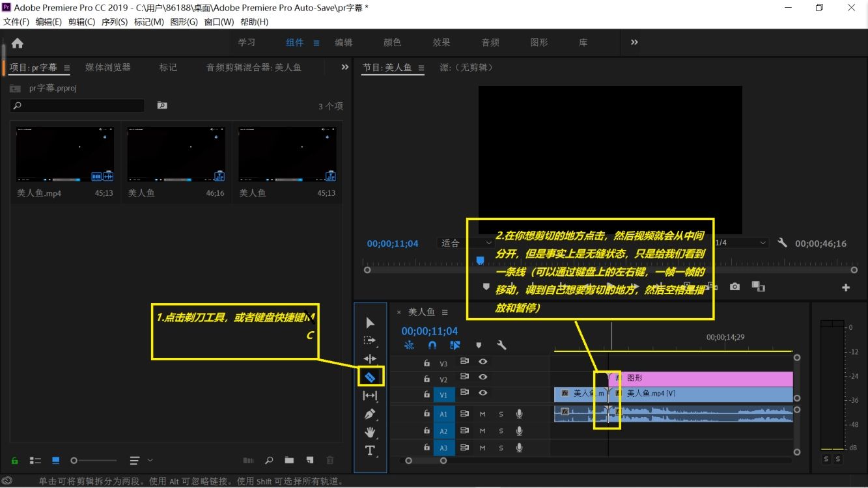
Task: Toggle project writable green lock icon
Action: pyautogui.click(x=14, y=461)
